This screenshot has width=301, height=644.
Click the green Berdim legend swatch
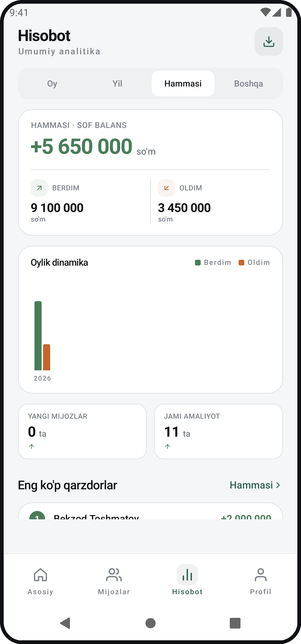click(x=198, y=262)
